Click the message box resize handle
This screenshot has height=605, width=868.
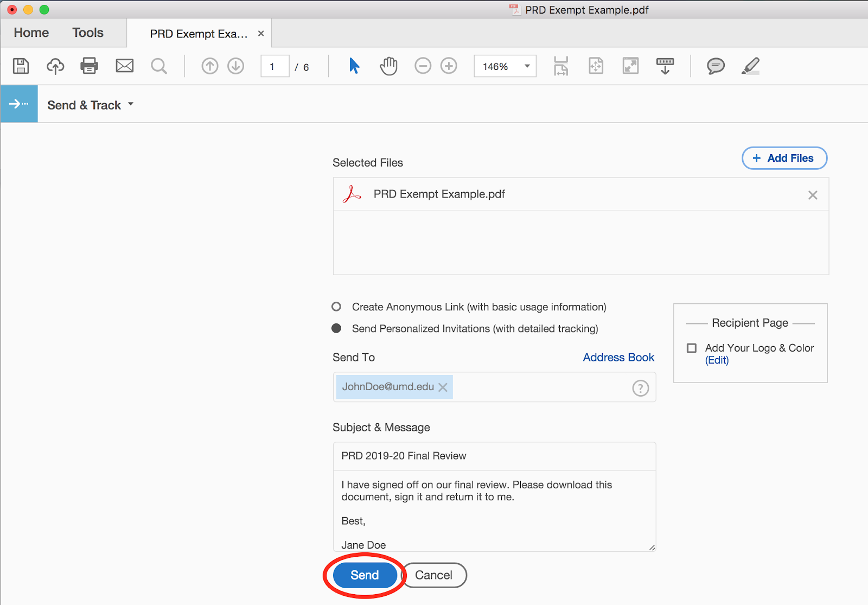[x=652, y=547]
